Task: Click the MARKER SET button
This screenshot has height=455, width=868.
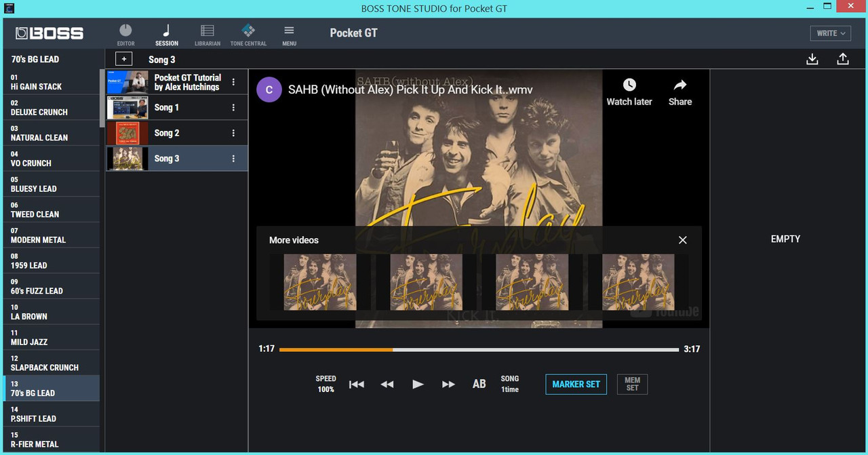Action: (x=576, y=384)
